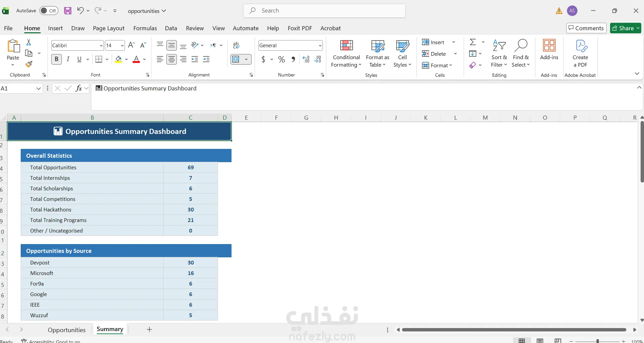Increase font size with the larger A

click(131, 45)
